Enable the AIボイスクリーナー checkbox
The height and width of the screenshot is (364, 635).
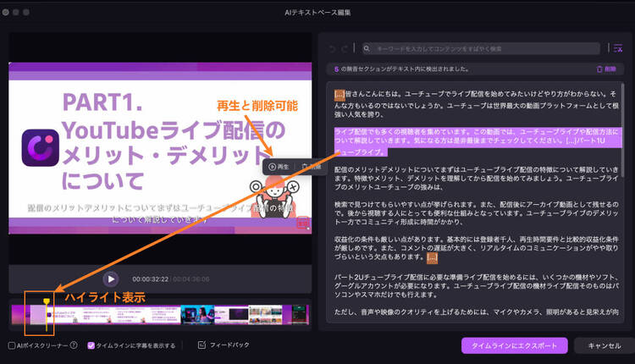pos(12,345)
